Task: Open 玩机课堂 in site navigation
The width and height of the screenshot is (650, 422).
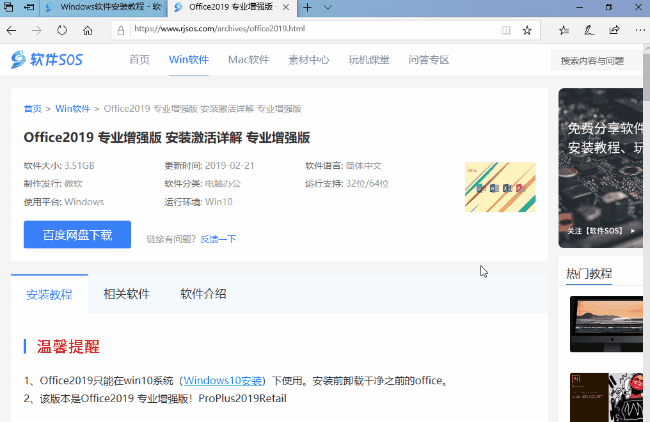Action: 369,60
